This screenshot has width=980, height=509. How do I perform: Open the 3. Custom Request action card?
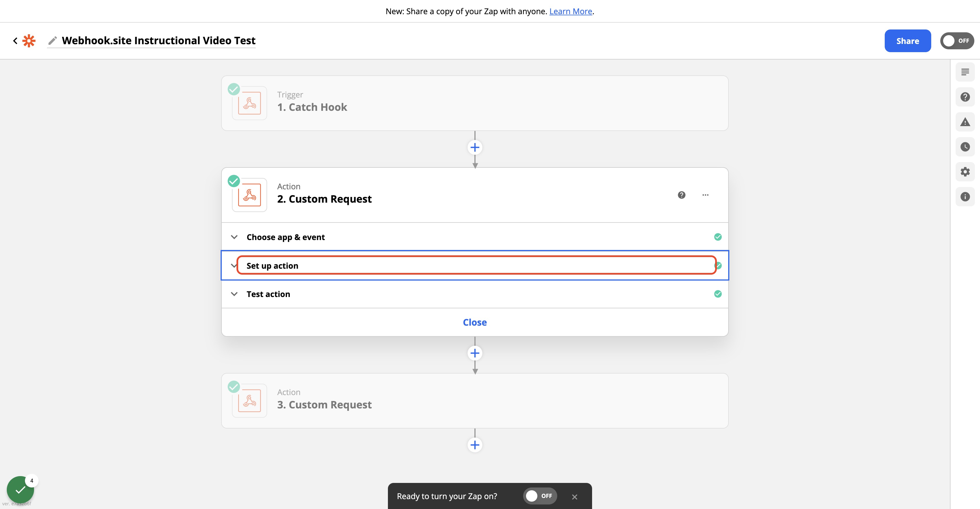(475, 401)
